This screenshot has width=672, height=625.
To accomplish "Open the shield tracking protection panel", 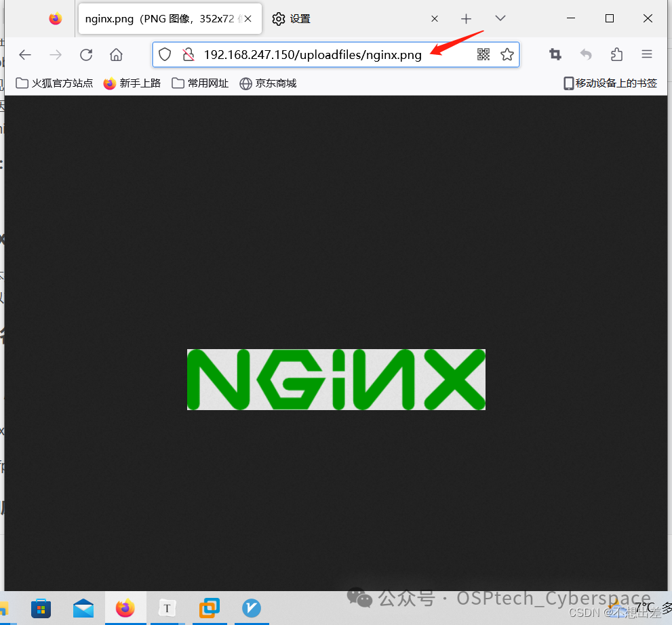I will pos(165,54).
